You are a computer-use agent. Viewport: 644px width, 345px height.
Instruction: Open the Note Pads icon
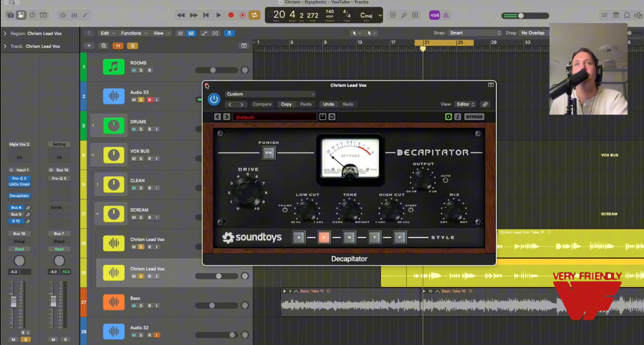point(616,15)
